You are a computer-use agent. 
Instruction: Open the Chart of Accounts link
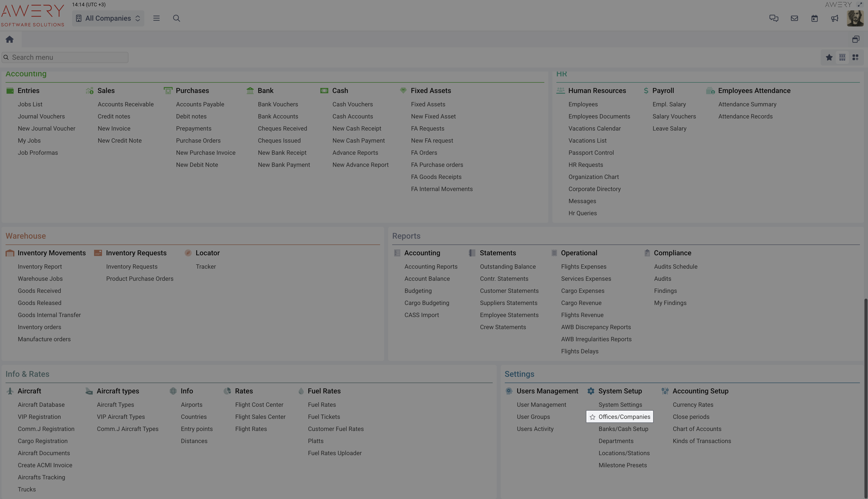tap(697, 429)
